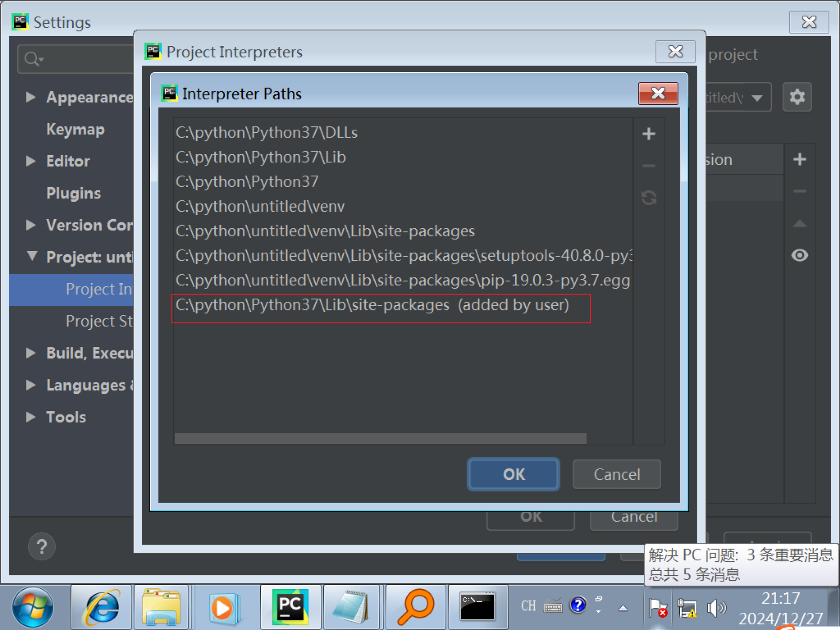Click upgrade arrow icon in Settings package list
This screenshot has width=840, height=630.
800,224
